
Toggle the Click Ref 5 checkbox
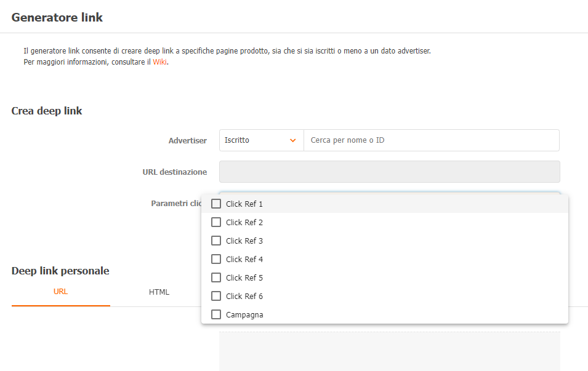(x=216, y=277)
